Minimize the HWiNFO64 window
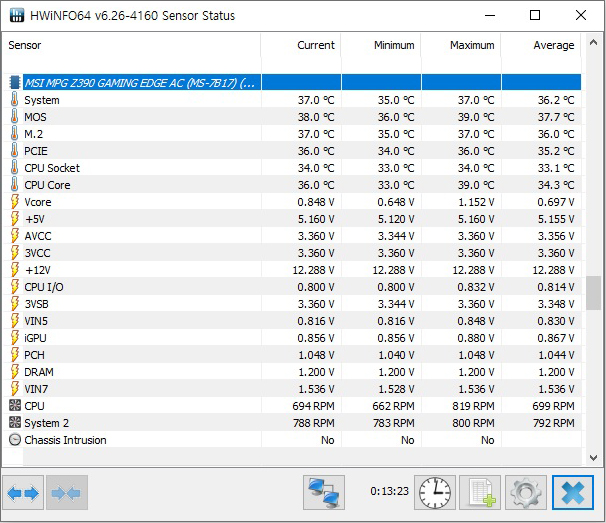The image size is (606, 523). pyautogui.click(x=490, y=15)
